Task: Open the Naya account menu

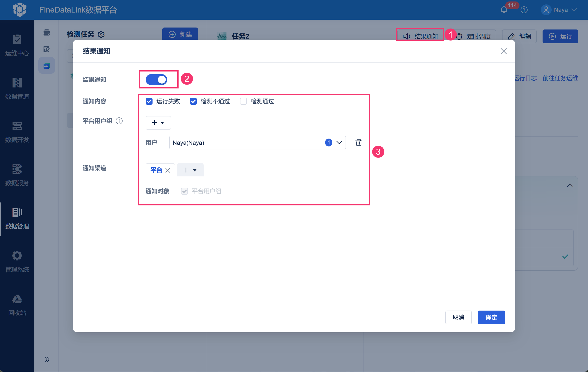Action: (559, 10)
